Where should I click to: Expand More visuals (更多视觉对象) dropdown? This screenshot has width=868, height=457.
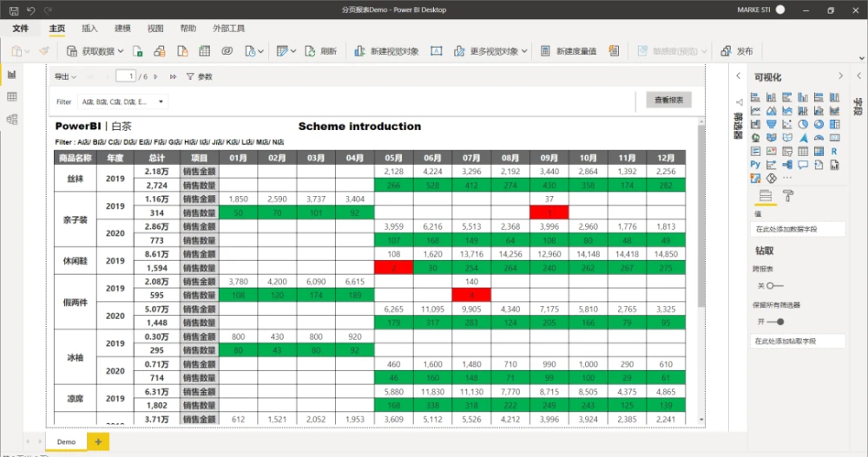524,51
